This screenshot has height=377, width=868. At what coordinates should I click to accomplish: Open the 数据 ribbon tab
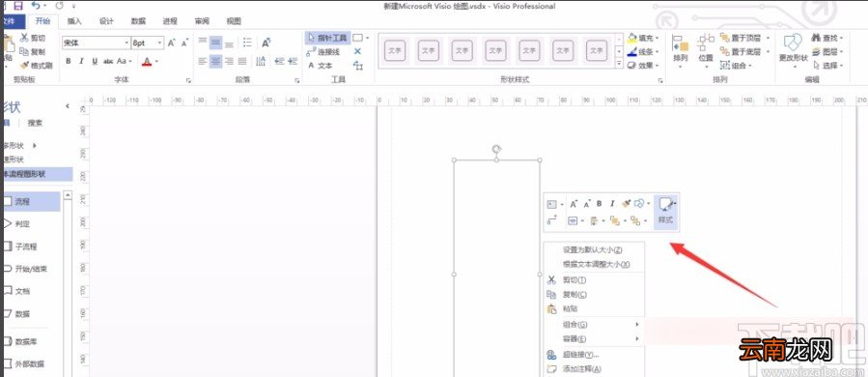138,21
